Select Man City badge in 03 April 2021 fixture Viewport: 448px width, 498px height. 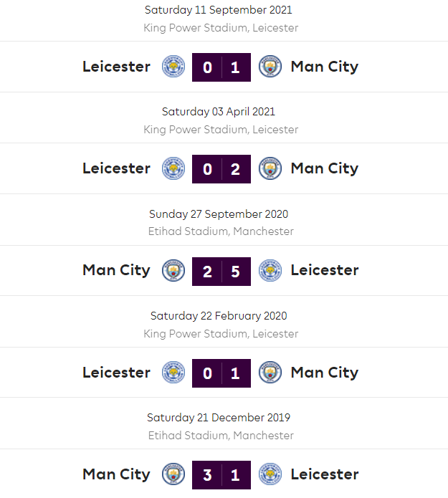pos(270,168)
